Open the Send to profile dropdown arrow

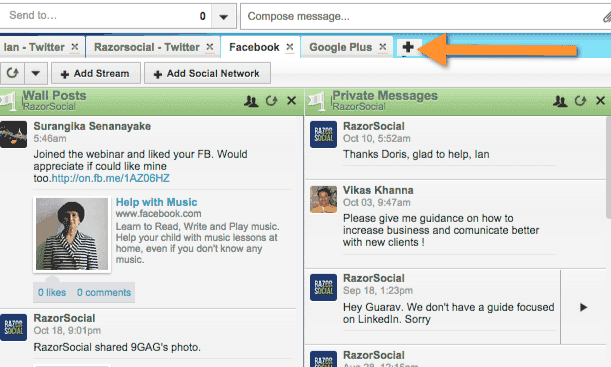pos(223,16)
